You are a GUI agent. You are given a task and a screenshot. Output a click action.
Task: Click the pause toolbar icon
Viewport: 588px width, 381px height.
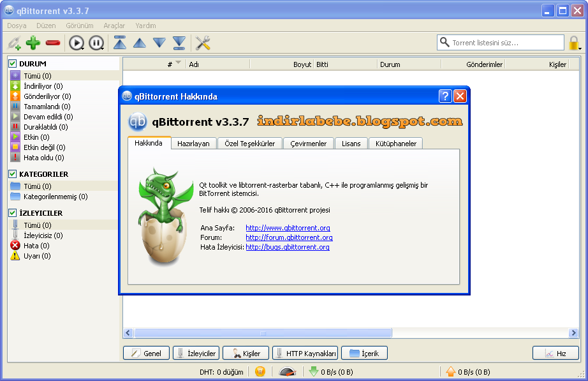click(96, 43)
